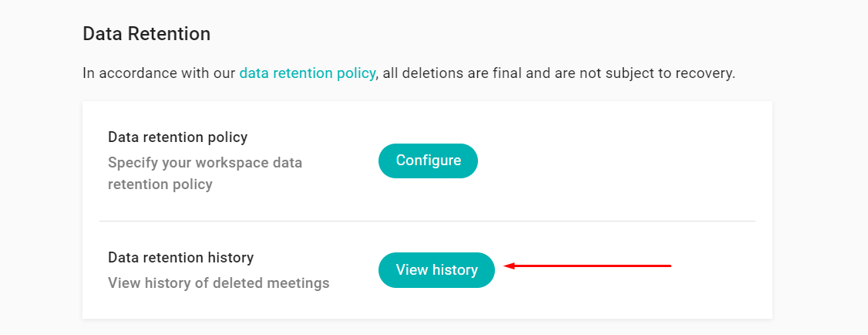
Task: Click the "In accordance with our" text
Action: click(x=159, y=74)
